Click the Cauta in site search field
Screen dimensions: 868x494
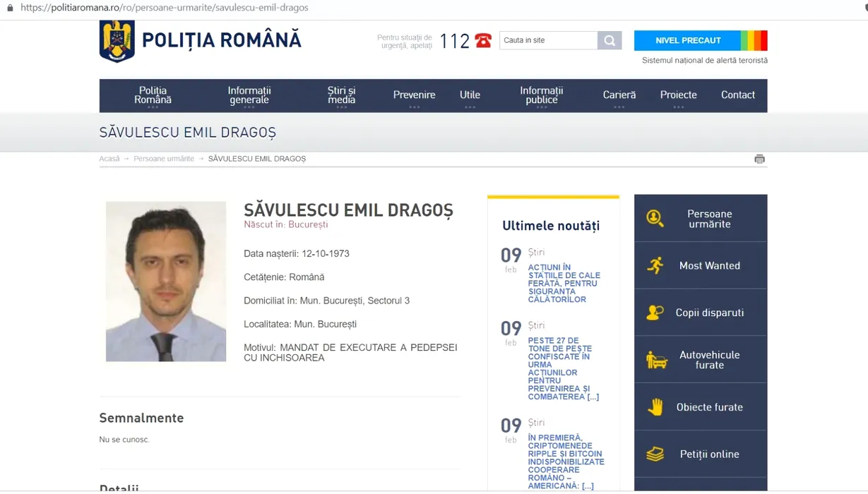(x=548, y=40)
